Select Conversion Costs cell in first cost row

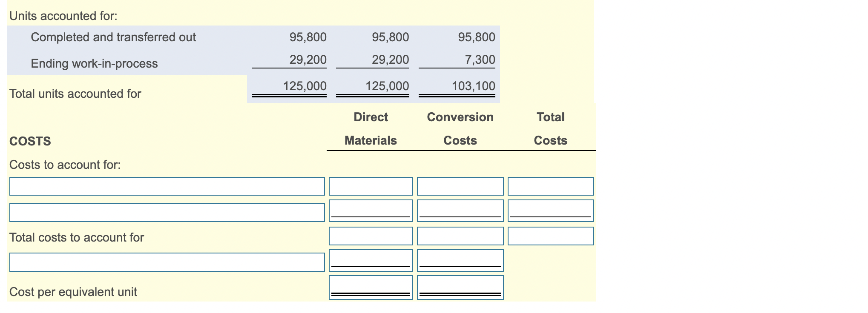[460, 186]
